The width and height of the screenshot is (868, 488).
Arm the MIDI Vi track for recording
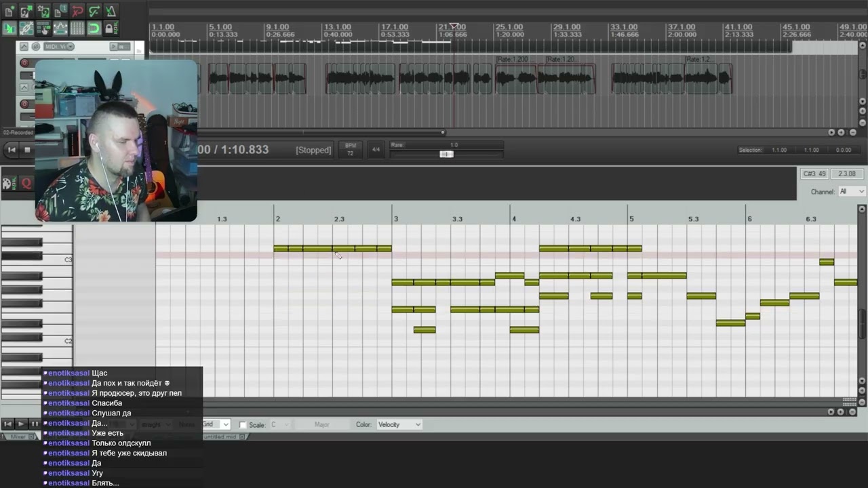click(24, 63)
